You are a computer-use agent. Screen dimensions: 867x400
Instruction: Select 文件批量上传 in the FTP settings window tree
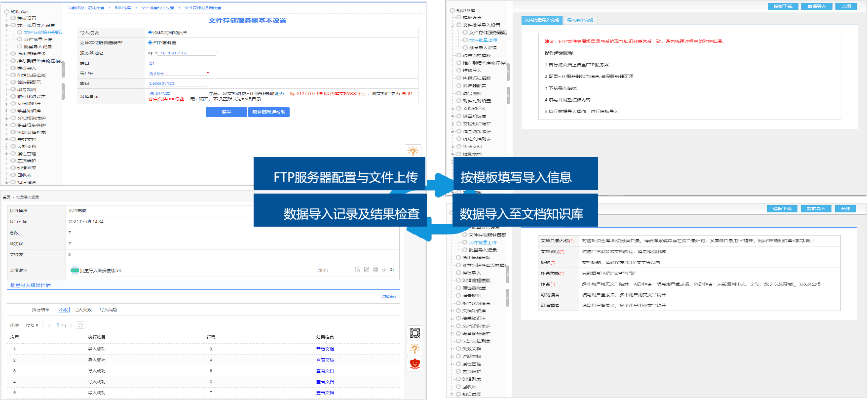(40, 40)
